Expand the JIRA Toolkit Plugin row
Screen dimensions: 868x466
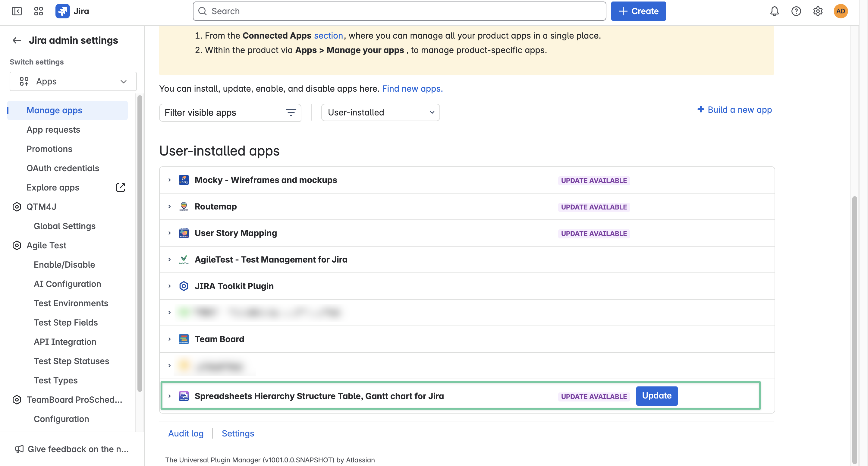pos(169,286)
